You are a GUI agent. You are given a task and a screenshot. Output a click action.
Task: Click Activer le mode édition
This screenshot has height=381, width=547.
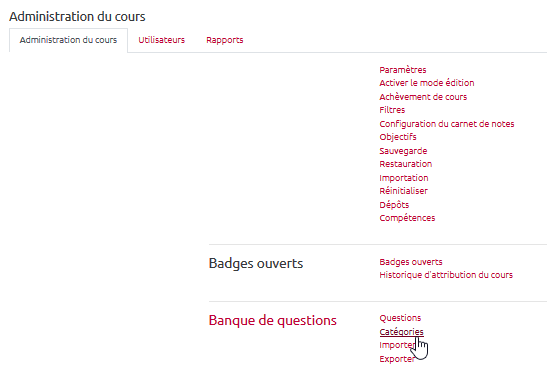[427, 83]
